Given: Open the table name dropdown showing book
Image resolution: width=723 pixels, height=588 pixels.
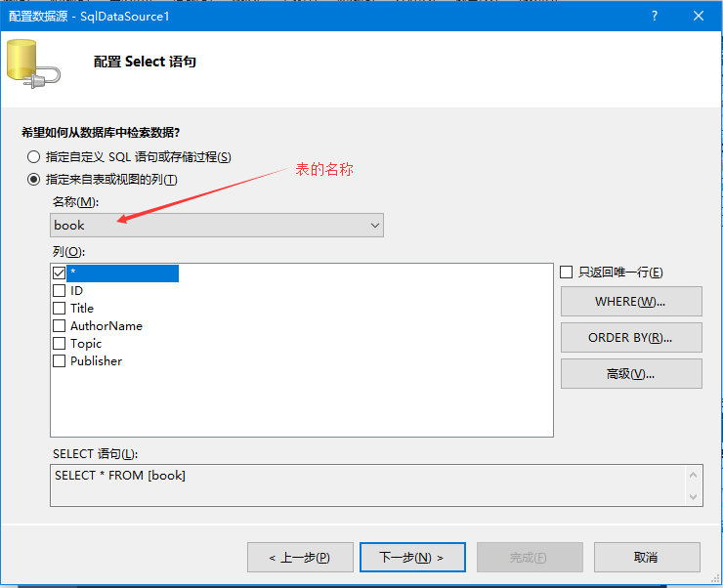Looking at the screenshot, I should point(217,226).
